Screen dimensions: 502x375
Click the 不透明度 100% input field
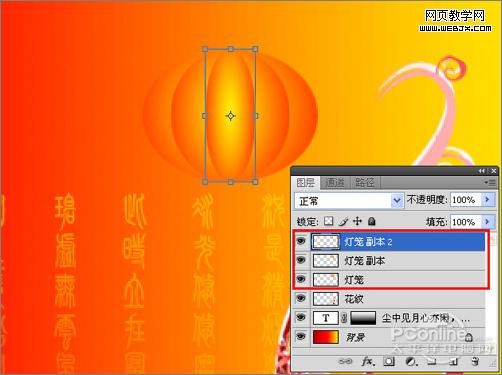tap(466, 200)
